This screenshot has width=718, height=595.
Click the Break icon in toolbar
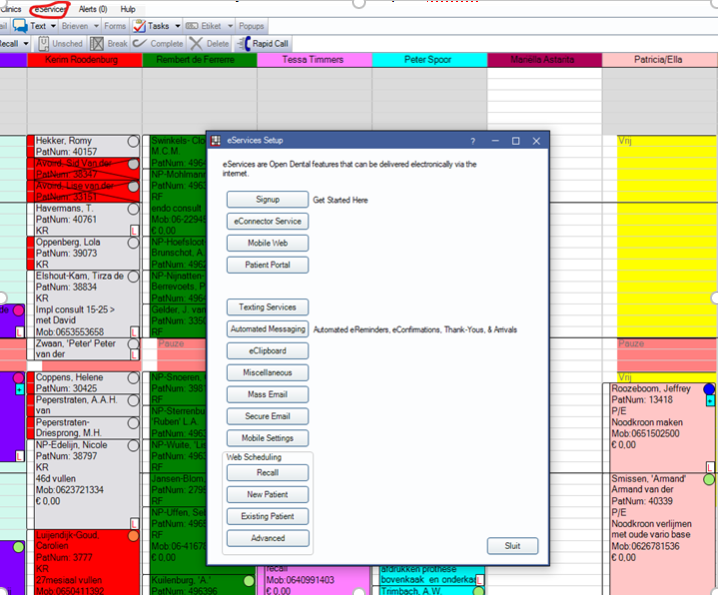[97, 44]
